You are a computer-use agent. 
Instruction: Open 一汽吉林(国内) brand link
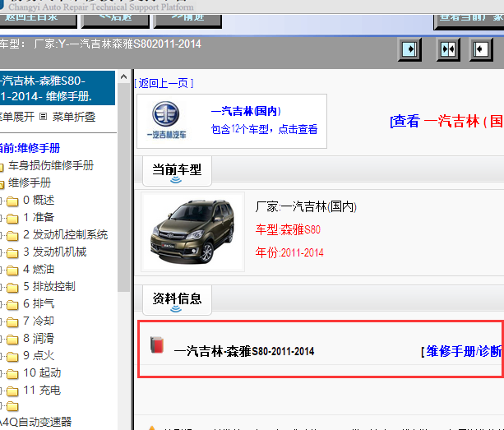[x=246, y=111]
